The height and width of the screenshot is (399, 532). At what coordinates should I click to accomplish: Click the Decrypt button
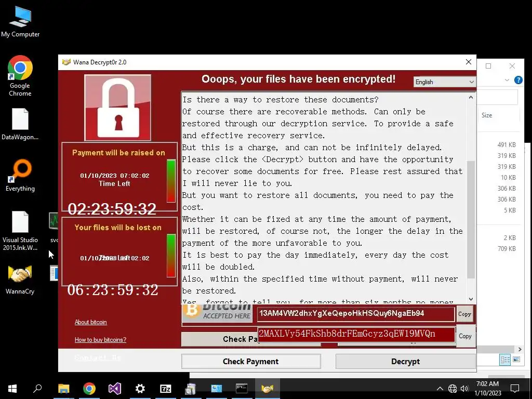[x=405, y=362]
